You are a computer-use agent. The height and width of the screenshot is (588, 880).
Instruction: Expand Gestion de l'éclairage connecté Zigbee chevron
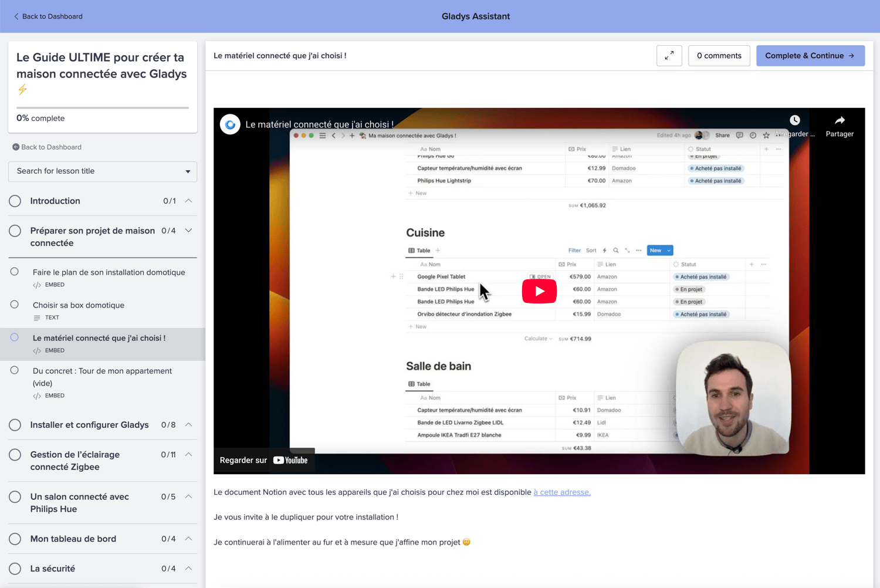188,454
